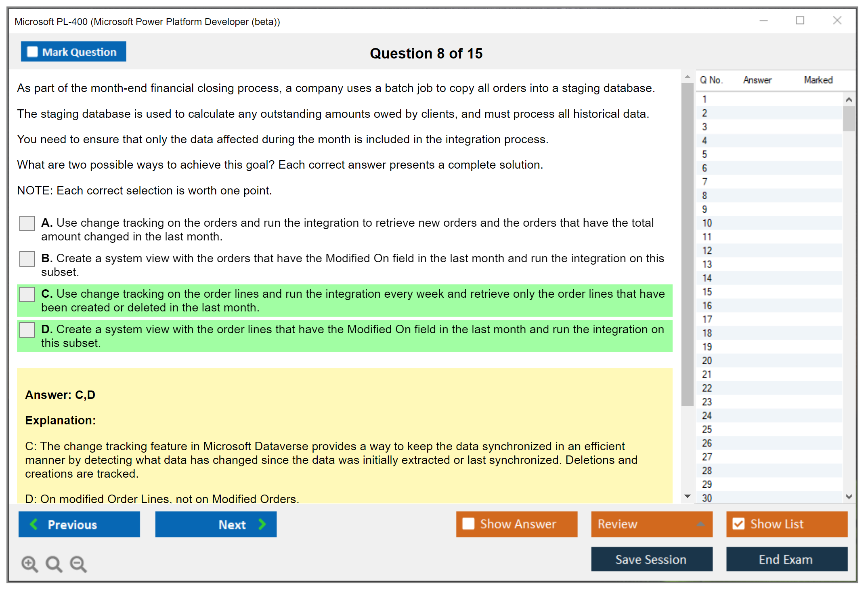Select question 22 in the list

707,388
